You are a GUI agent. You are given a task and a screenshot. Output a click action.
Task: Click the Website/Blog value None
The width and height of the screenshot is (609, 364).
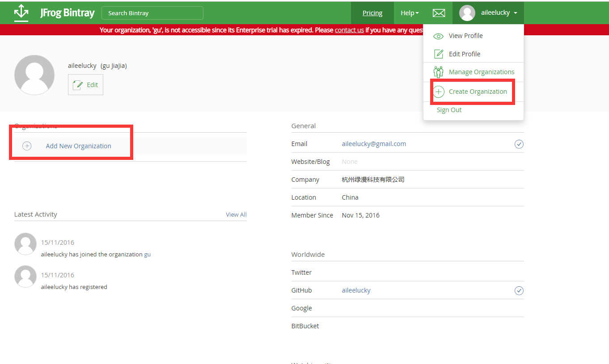coord(350,162)
